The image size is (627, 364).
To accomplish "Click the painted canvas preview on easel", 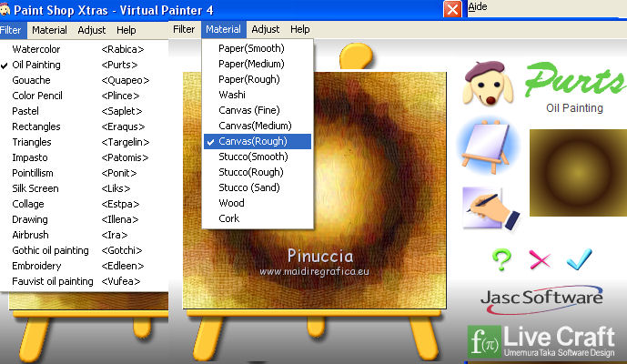I will coord(314,190).
